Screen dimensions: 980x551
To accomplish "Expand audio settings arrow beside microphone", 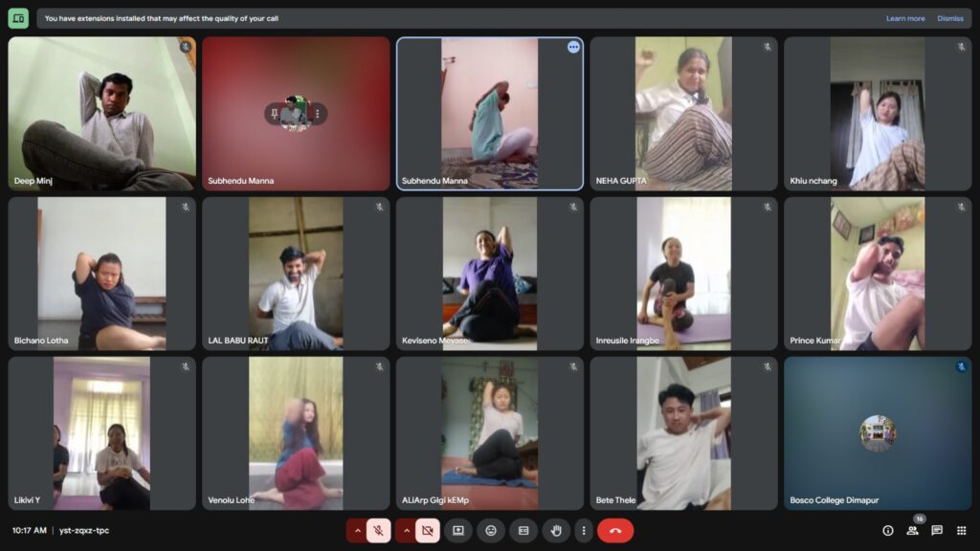I will click(x=357, y=530).
